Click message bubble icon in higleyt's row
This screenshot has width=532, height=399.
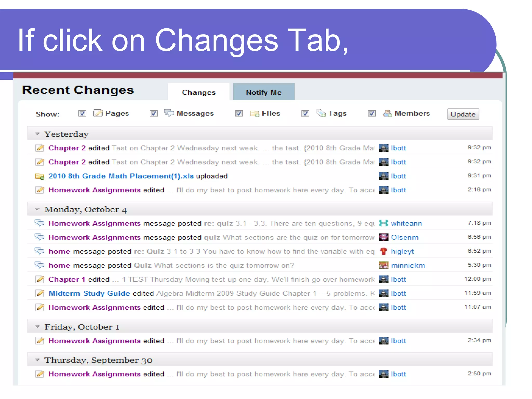pyautogui.click(x=39, y=251)
